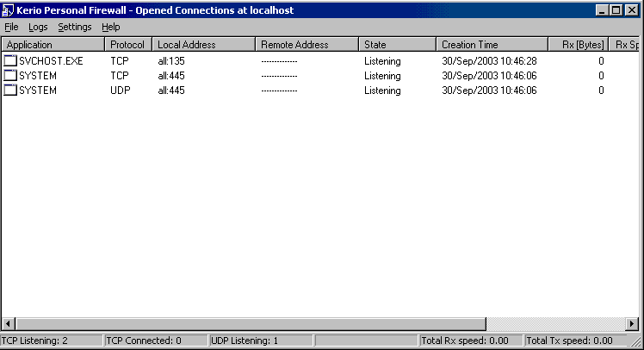Sort by the Application column header
Viewport: 644px width, 350px height.
53,45
